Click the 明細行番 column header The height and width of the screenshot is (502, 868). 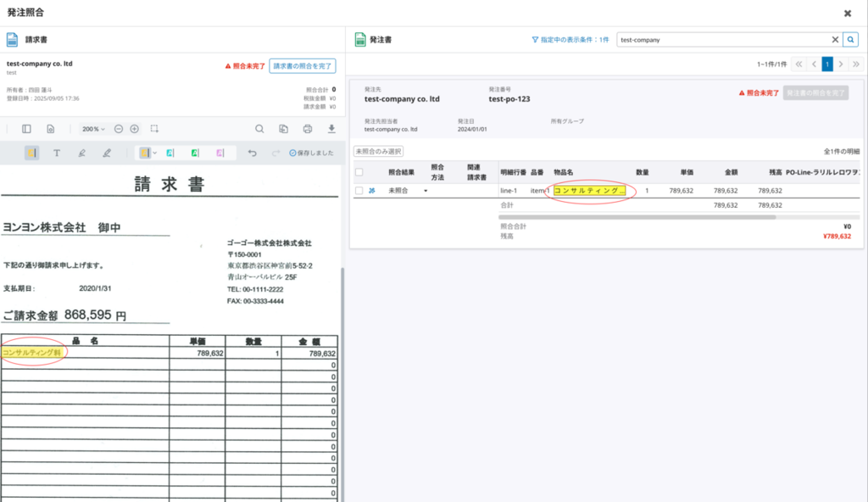(513, 172)
